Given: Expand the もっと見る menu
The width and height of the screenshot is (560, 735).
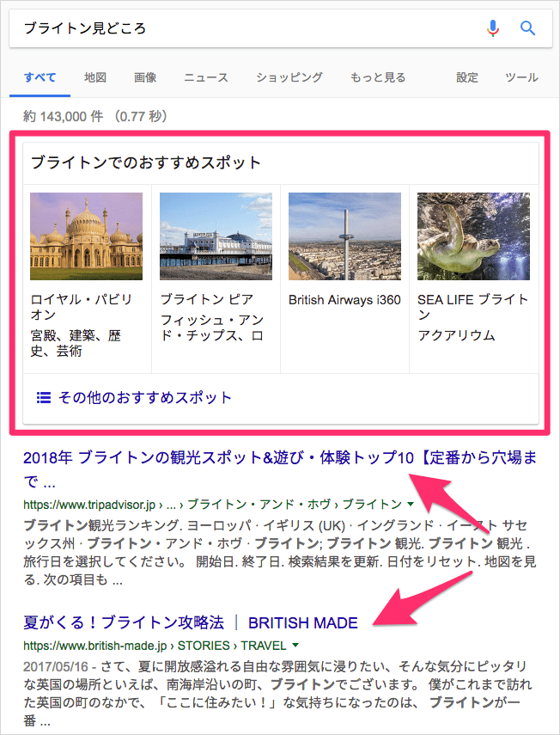Looking at the screenshot, I should [x=378, y=77].
